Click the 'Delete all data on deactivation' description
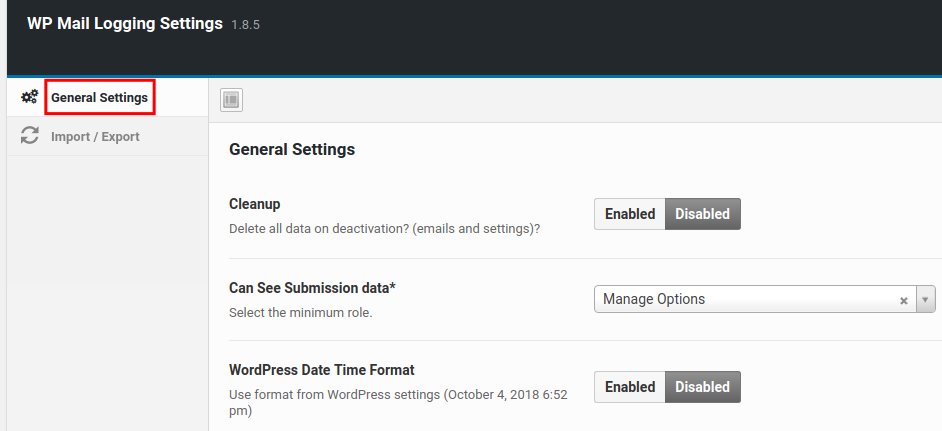The height and width of the screenshot is (431, 942). point(384,229)
